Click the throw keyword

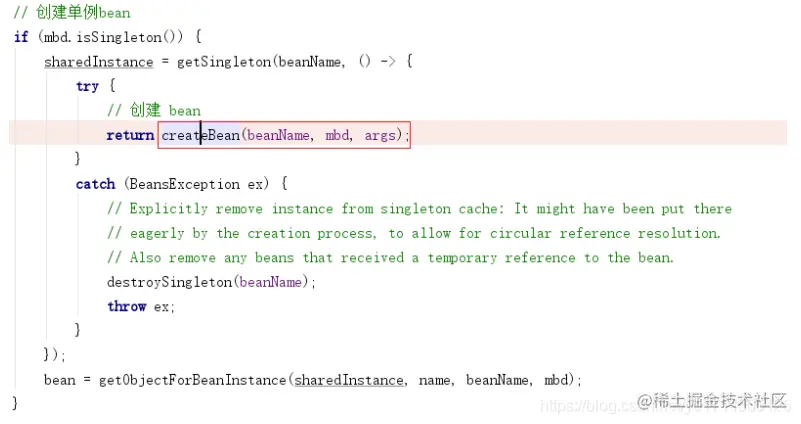(x=127, y=307)
